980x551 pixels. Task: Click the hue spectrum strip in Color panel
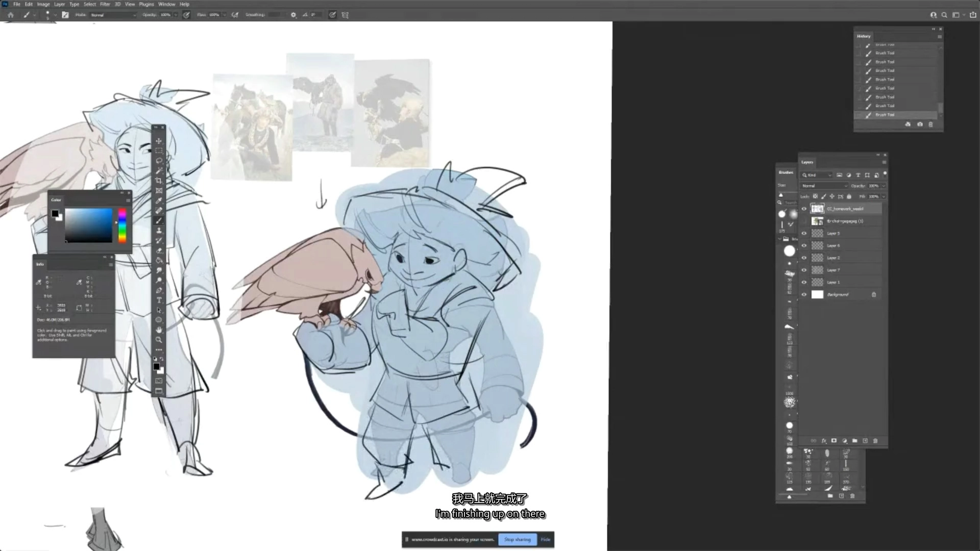point(122,225)
